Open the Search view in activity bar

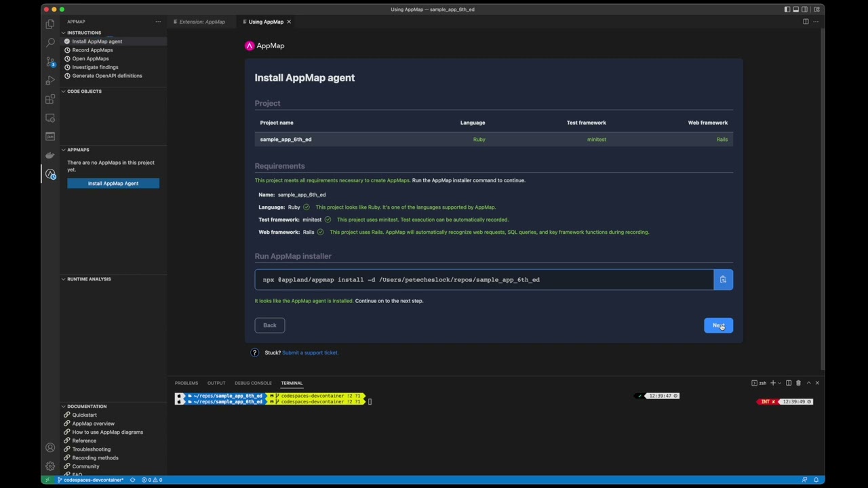tap(50, 43)
